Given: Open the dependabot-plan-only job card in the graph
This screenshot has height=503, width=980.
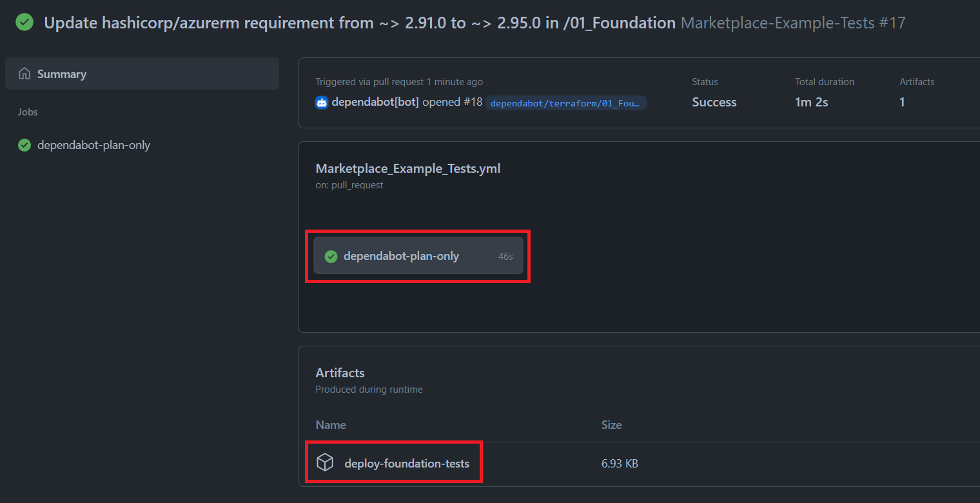Looking at the screenshot, I should point(418,255).
